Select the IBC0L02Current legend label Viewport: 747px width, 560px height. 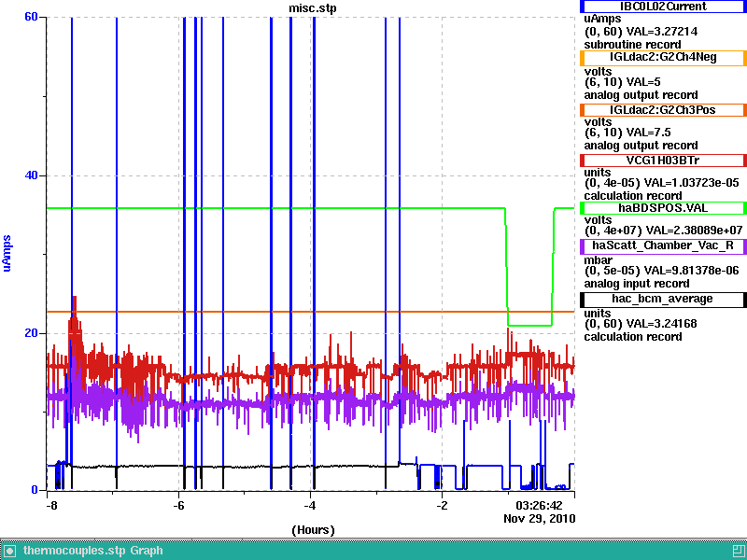coord(663,7)
